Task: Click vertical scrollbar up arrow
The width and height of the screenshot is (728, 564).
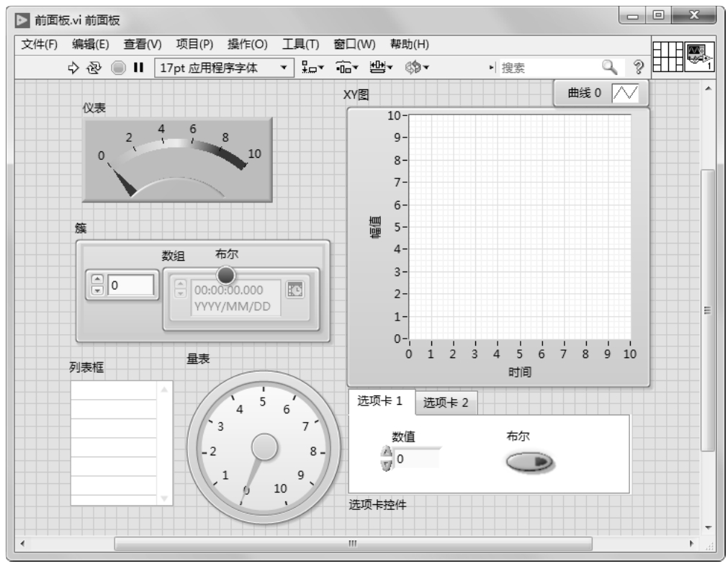Action: 708,88
